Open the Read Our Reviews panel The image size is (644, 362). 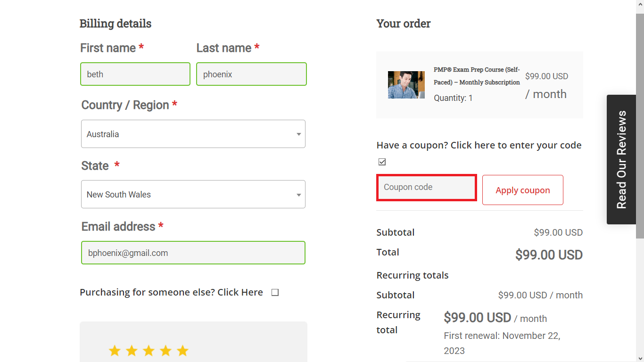pos(621,159)
